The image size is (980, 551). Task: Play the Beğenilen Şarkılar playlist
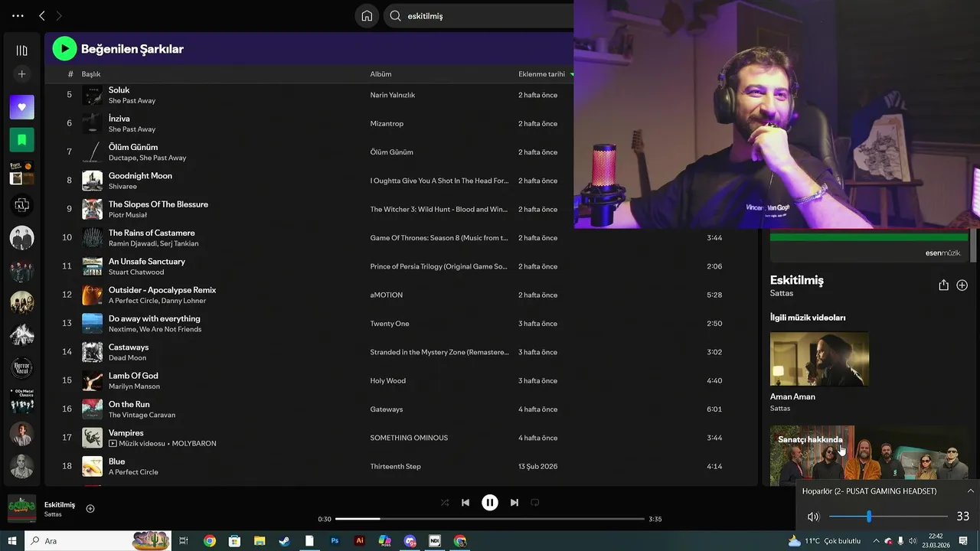tap(64, 49)
